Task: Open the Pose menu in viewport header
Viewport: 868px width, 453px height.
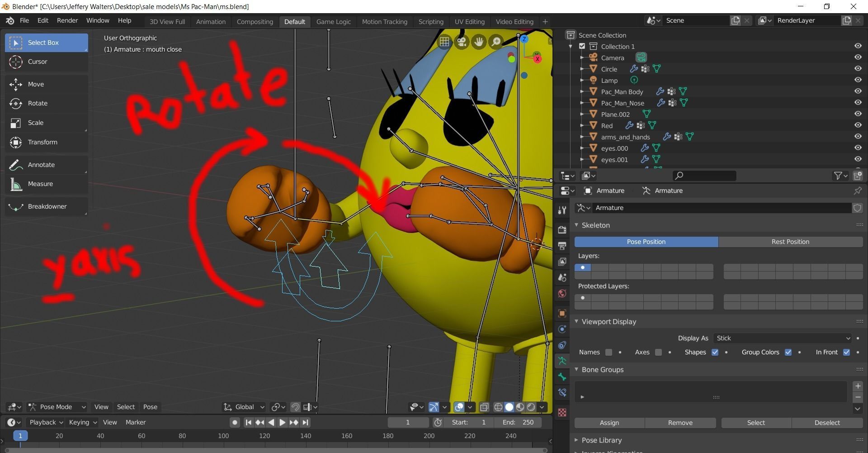Action: 150,407
